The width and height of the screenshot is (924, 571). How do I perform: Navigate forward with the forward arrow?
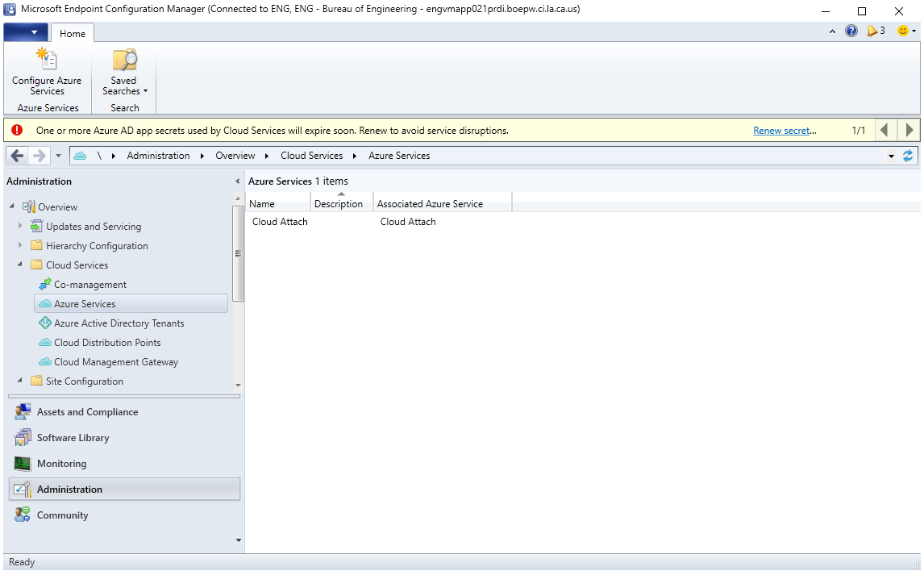tap(39, 156)
